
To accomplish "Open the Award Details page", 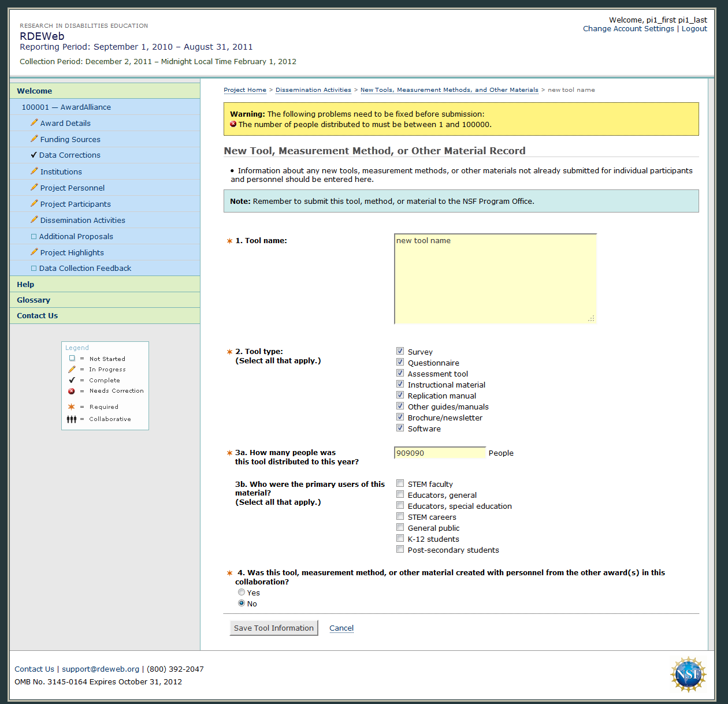I will pos(65,123).
